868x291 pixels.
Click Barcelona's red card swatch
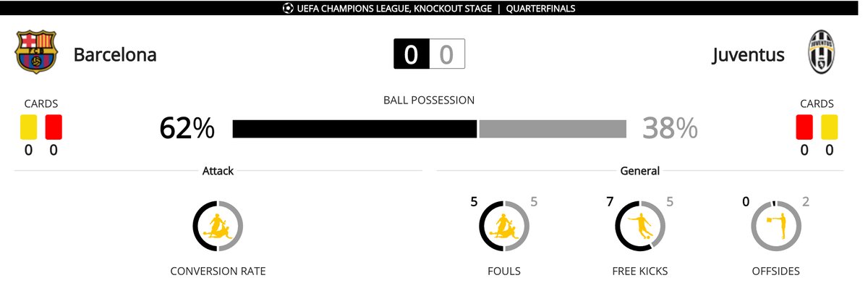(54, 127)
